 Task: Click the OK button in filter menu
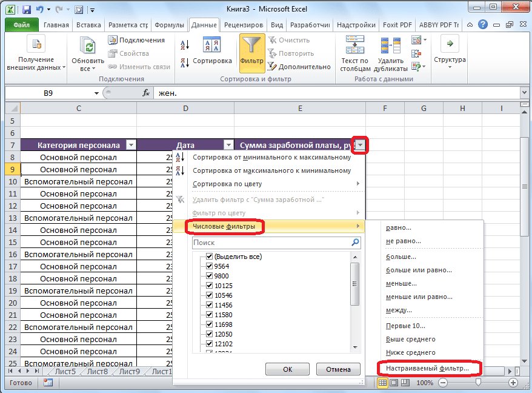287,369
